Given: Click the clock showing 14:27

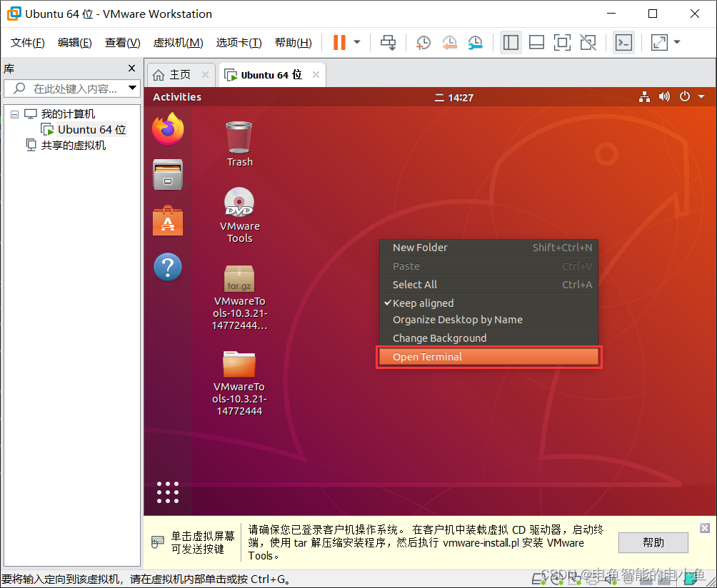Looking at the screenshot, I should 453,97.
